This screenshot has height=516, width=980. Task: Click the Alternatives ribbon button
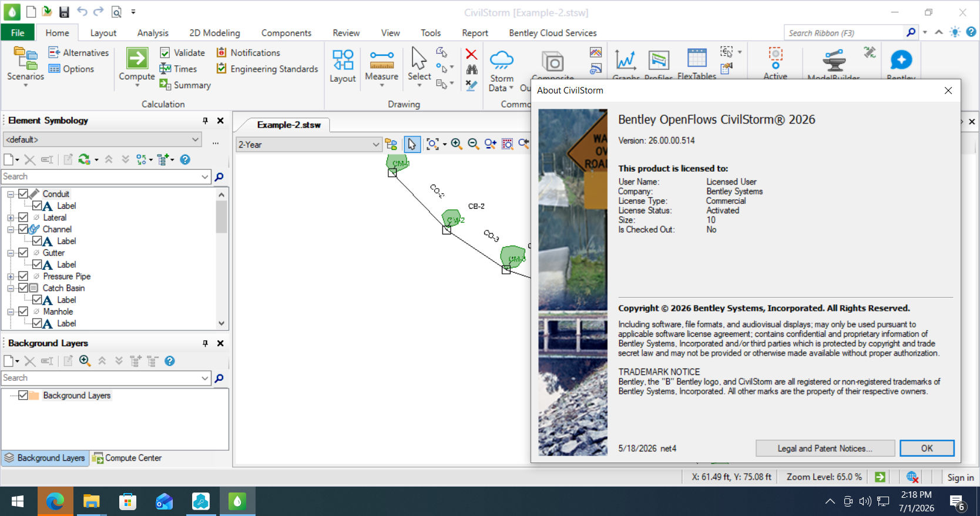(79, 52)
